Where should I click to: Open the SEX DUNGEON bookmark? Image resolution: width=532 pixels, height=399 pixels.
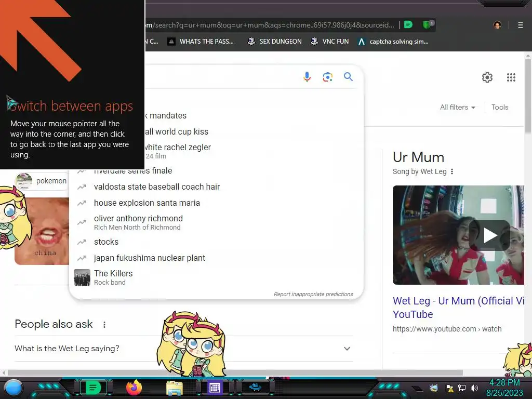pyautogui.click(x=274, y=42)
